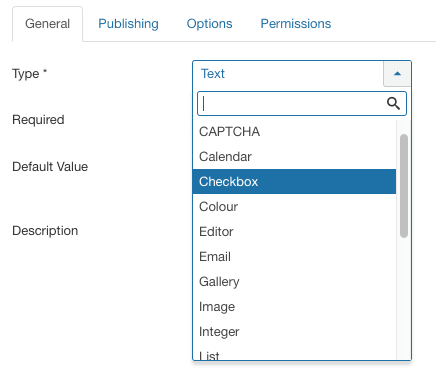
Task: Choose Editor field type
Action: pos(294,232)
